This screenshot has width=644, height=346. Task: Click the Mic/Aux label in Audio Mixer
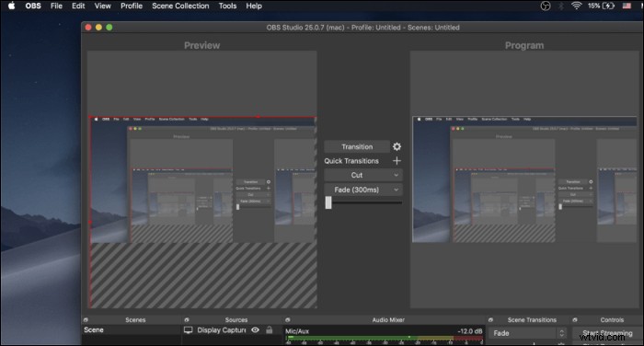point(297,331)
